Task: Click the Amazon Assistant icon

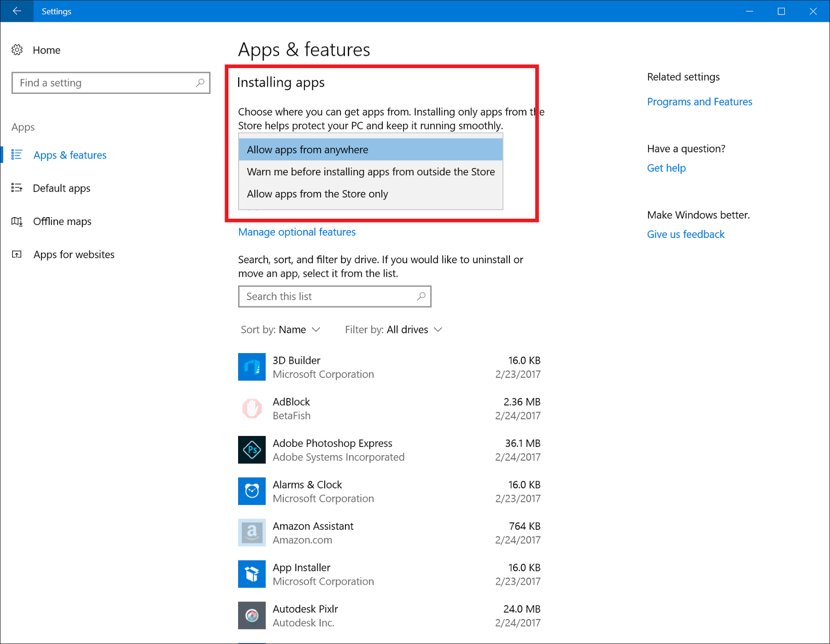Action: point(252,533)
